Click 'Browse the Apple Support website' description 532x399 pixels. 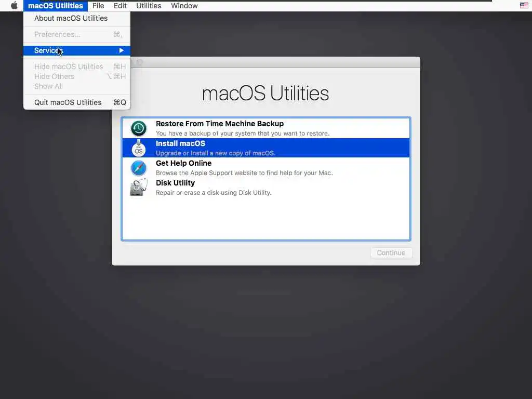pos(244,172)
